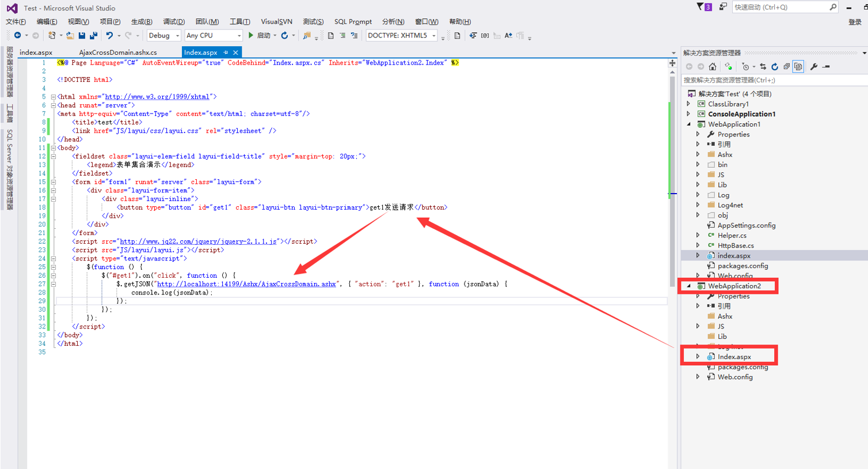
Task: Select the Test solution root node
Action: coord(735,94)
